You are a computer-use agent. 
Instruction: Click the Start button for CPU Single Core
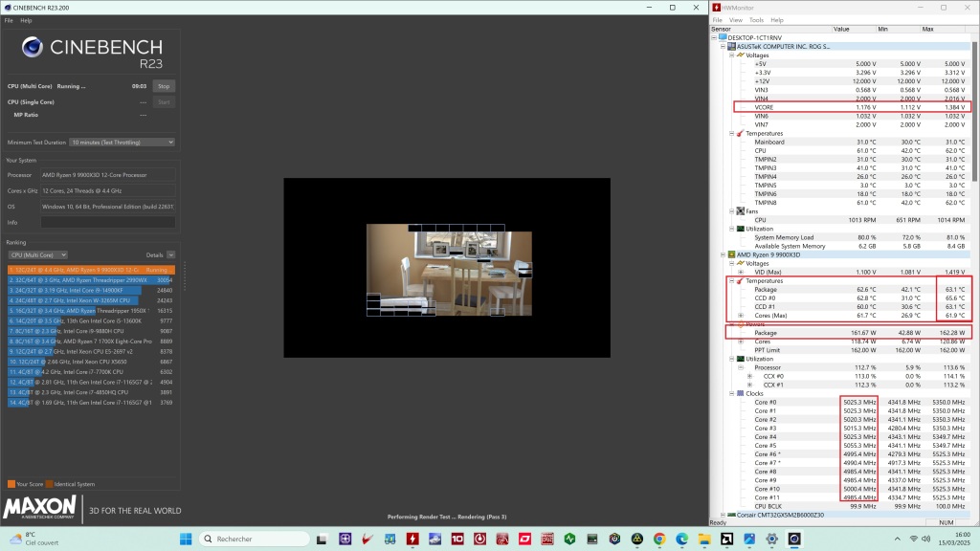(164, 101)
